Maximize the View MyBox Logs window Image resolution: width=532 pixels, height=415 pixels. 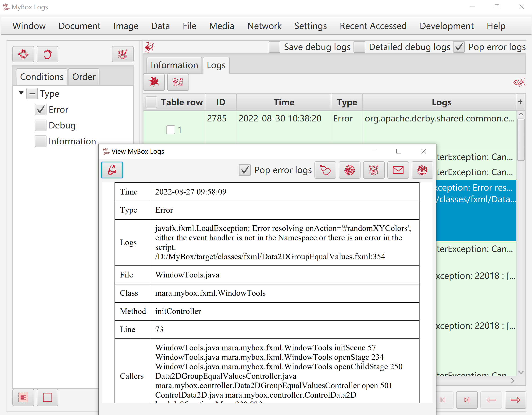399,151
